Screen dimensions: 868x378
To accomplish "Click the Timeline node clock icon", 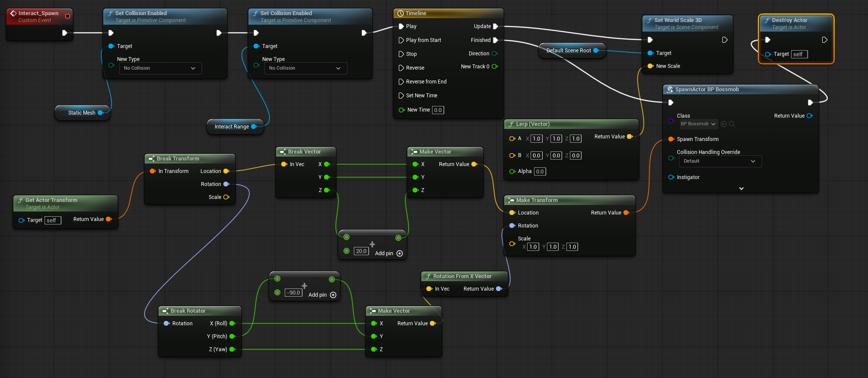I will (x=400, y=13).
